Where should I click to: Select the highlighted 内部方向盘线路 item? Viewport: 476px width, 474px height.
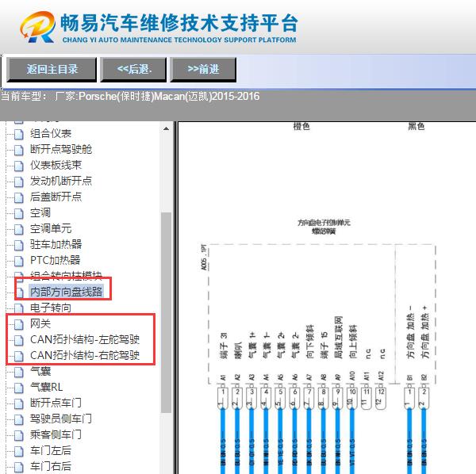pos(66,292)
